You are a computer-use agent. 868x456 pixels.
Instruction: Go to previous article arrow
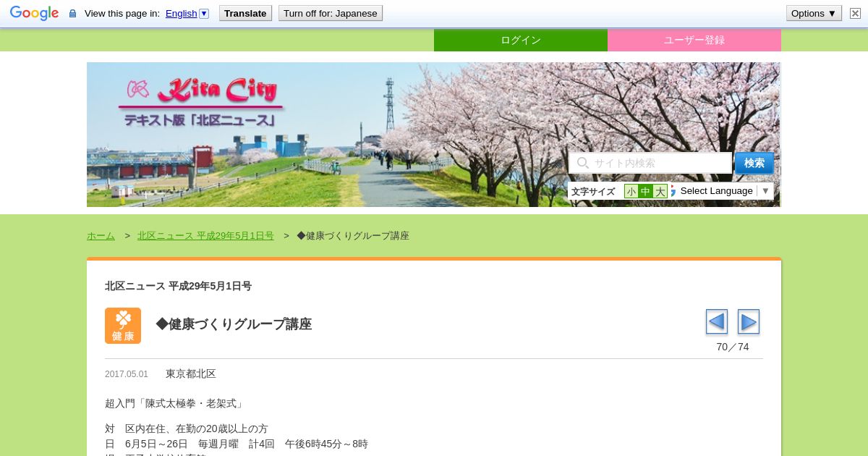[717, 322]
